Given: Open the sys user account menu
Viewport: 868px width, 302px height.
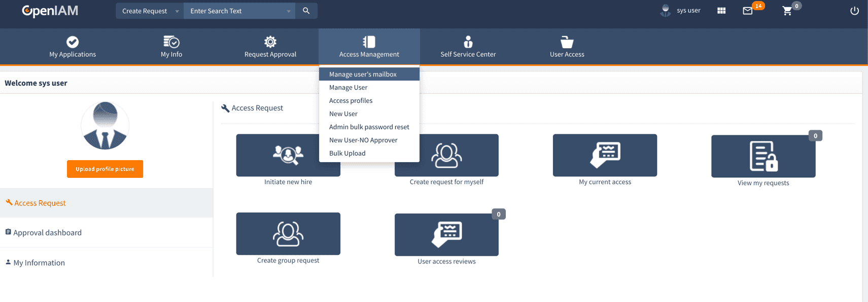Looking at the screenshot, I should (681, 11).
